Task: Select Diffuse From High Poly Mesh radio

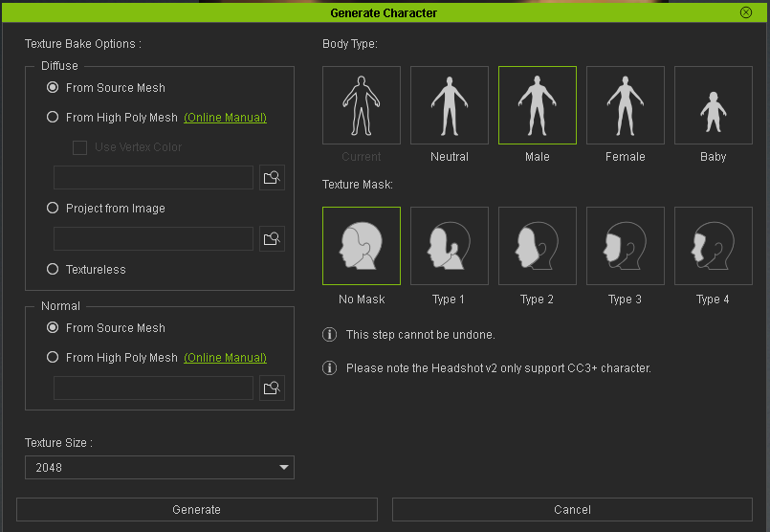Action: pyautogui.click(x=53, y=117)
